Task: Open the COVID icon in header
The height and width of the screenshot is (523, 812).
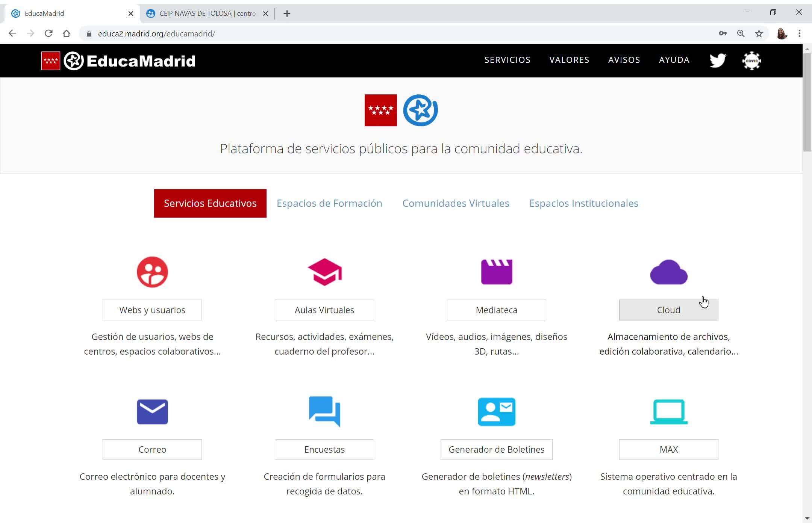Action: click(x=751, y=60)
